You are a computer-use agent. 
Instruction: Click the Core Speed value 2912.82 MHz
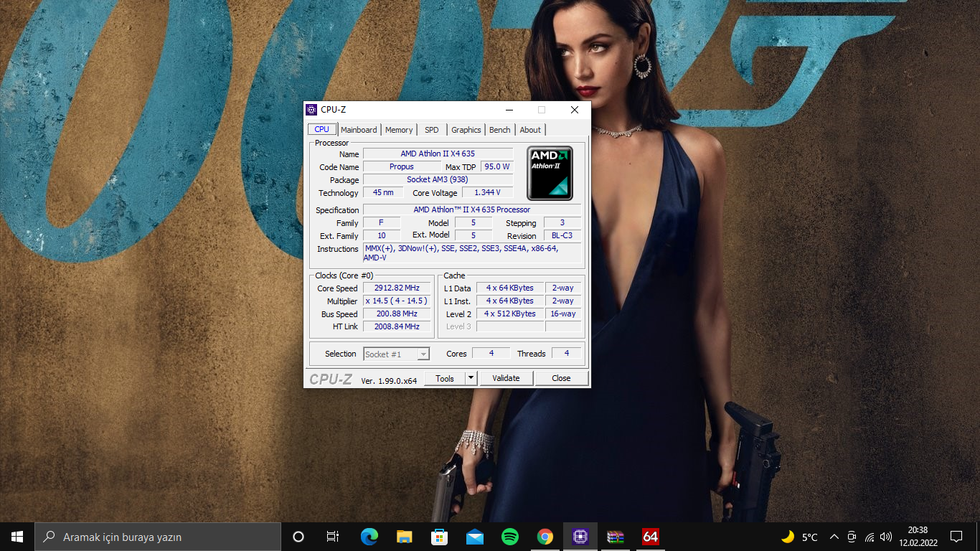click(x=397, y=288)
